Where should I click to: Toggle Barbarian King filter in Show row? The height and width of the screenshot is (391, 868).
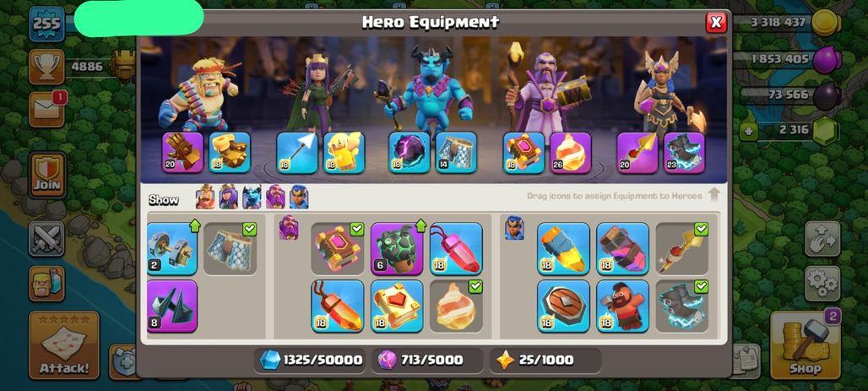coord(205,197)
